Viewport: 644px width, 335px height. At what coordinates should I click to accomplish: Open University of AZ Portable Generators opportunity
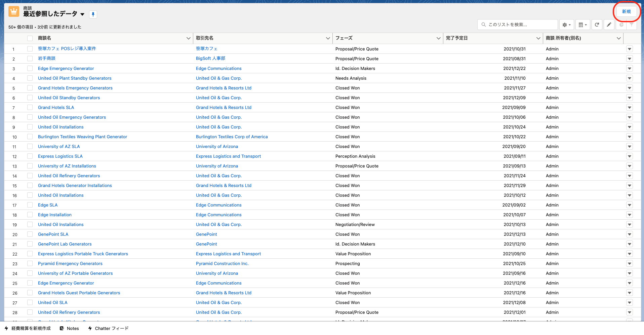point(75,273)
